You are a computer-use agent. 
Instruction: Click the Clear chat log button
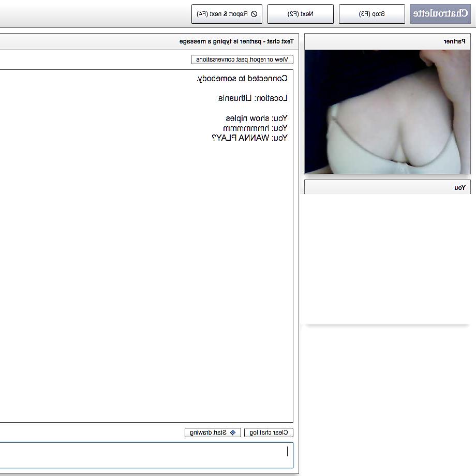pos(269,433)
